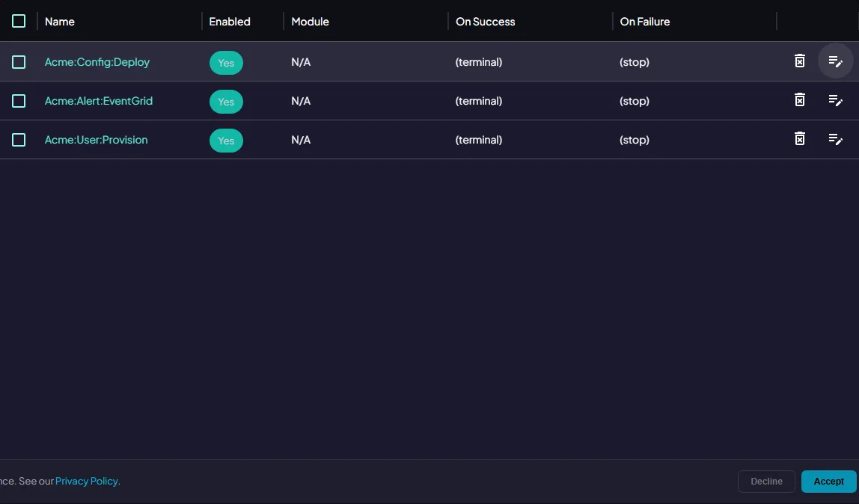The image size is (859, 504).
Task: Sort by the On Failure column header
Action: click(x=645, y=22)
